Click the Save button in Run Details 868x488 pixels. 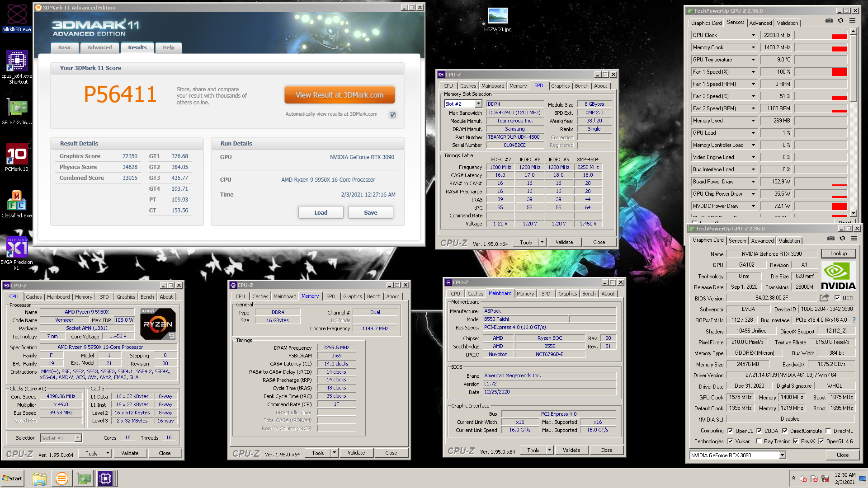click(371, 212)
